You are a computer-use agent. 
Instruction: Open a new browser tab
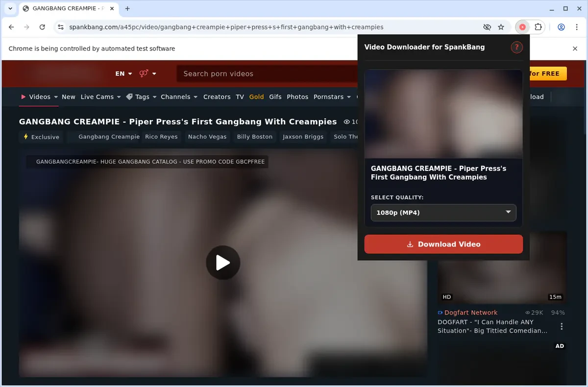(127, 8)
